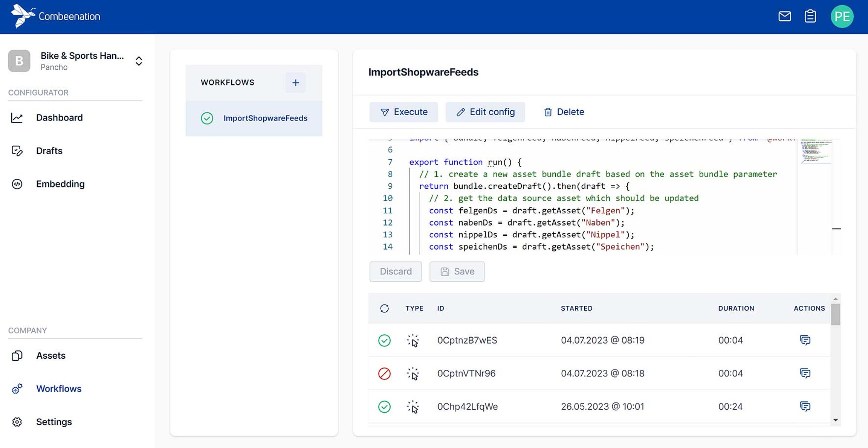Image resolution: width=868 pixels, height=448 pixels.
Task: Select ImportShopwareFeeds in workflows list
Action: click(x=265, y=118)
